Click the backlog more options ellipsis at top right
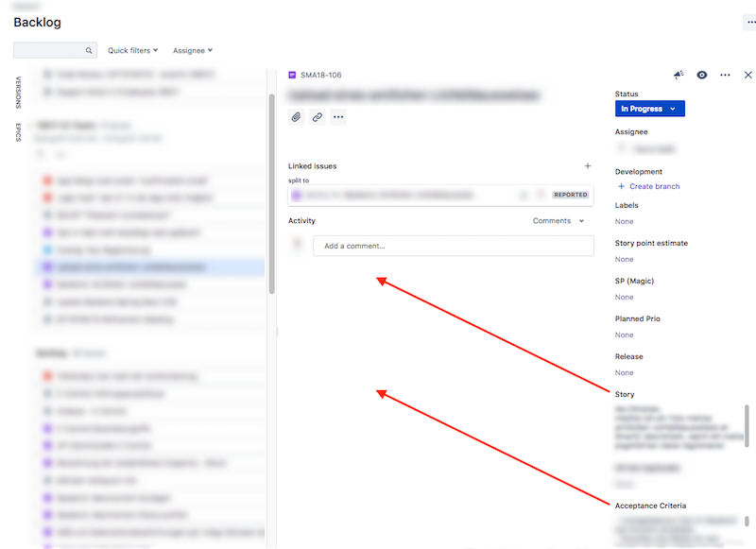This screenshot has width=756, height=549. point(750,22)
